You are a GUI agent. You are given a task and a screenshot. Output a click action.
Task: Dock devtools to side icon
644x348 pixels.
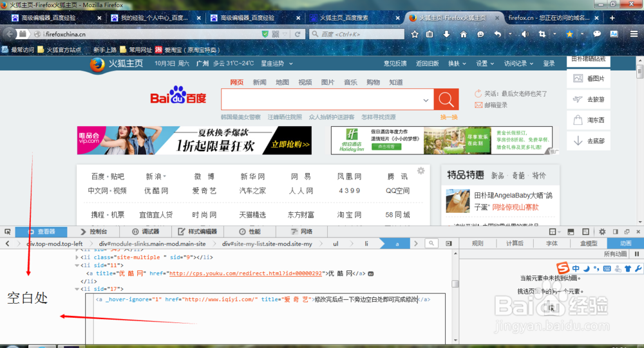(x=615, y=232)
